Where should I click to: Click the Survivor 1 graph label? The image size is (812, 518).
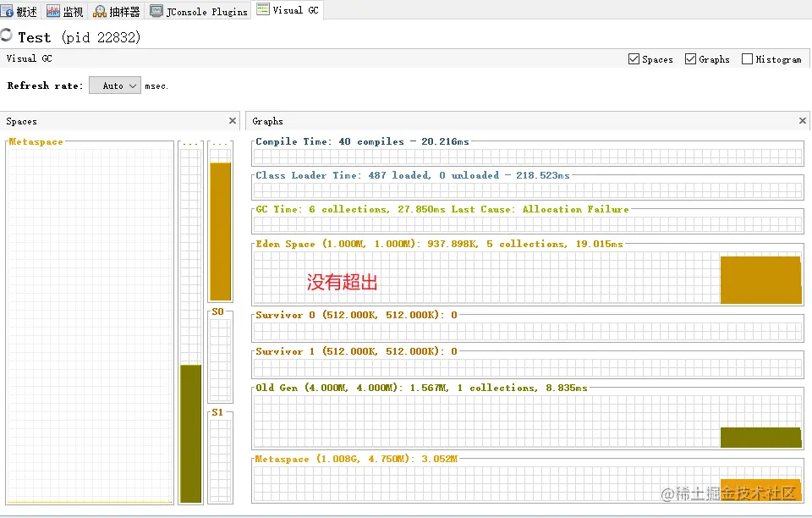click(356, 351)
